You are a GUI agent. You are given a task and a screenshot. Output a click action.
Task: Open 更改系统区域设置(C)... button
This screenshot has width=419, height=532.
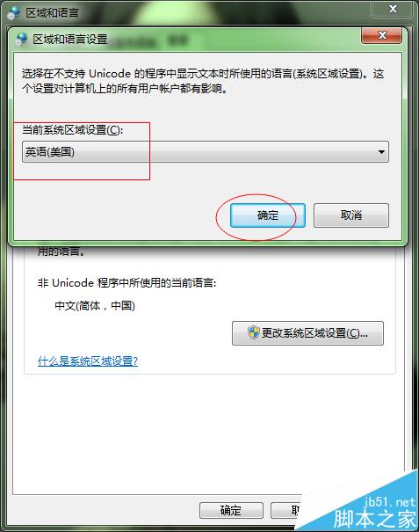point(307,333)
